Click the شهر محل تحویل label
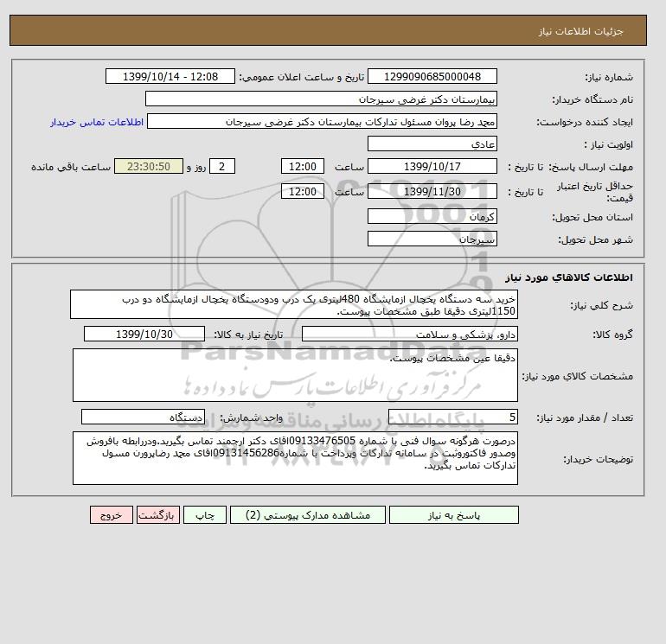The width and height of the screenshot is (666, 644). tap(595, 239)
